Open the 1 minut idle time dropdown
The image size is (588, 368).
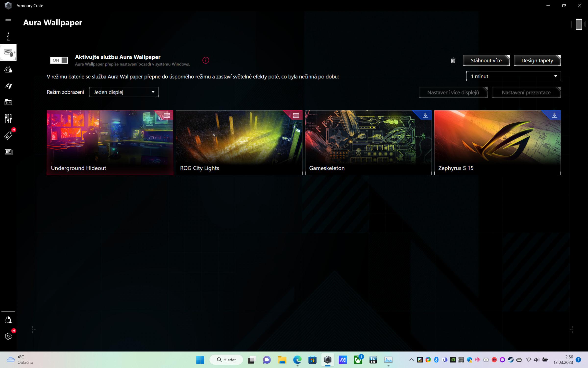pyautogui.click(x=513, y=76)
